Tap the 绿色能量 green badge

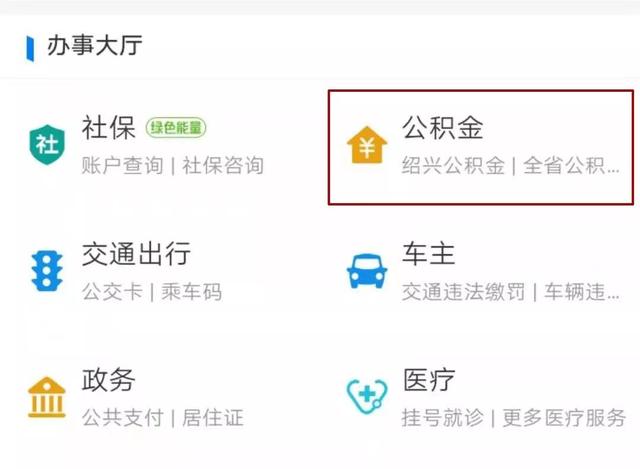176,128
